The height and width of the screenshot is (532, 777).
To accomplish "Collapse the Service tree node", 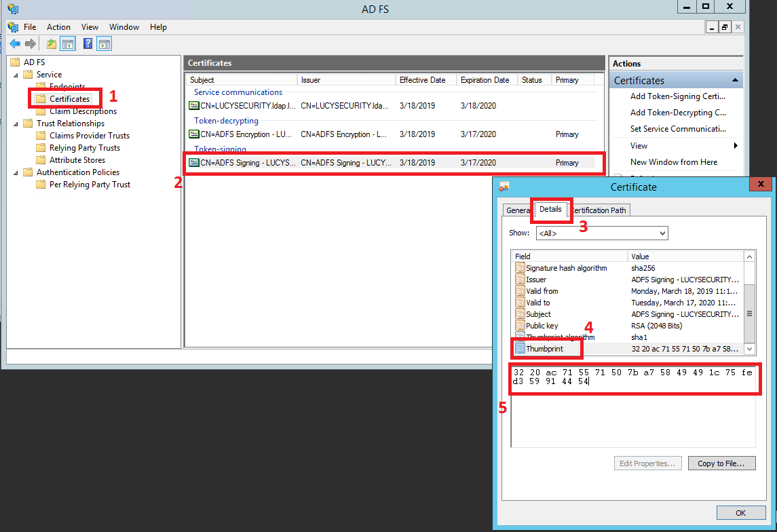I will [x=16, y=75].
